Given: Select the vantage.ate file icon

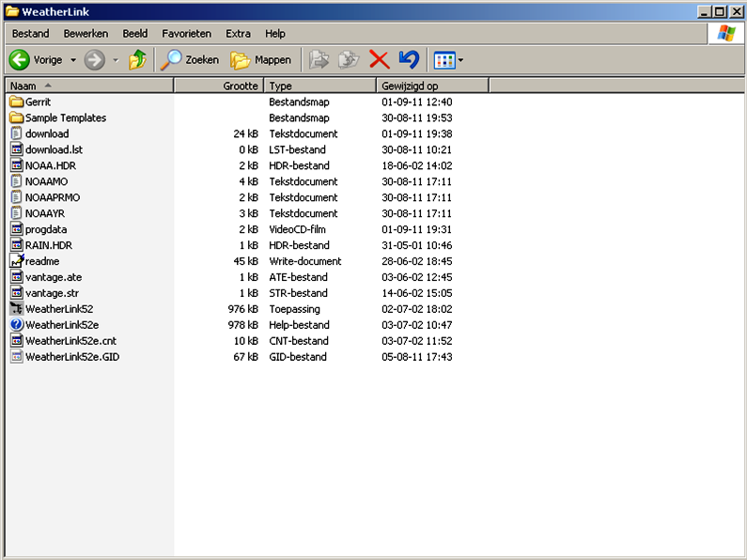Looking at the screenshot, I should [16, 277].
